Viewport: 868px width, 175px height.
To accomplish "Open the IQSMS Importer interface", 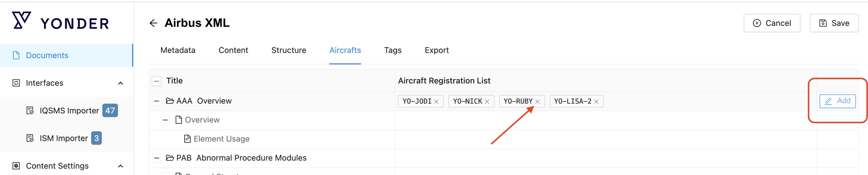I will point(69,111).
